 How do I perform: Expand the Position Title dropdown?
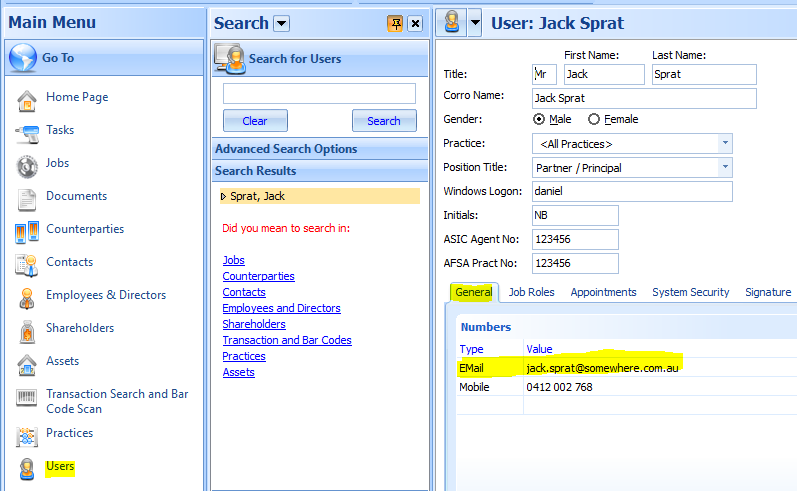[x=724, y=168]
